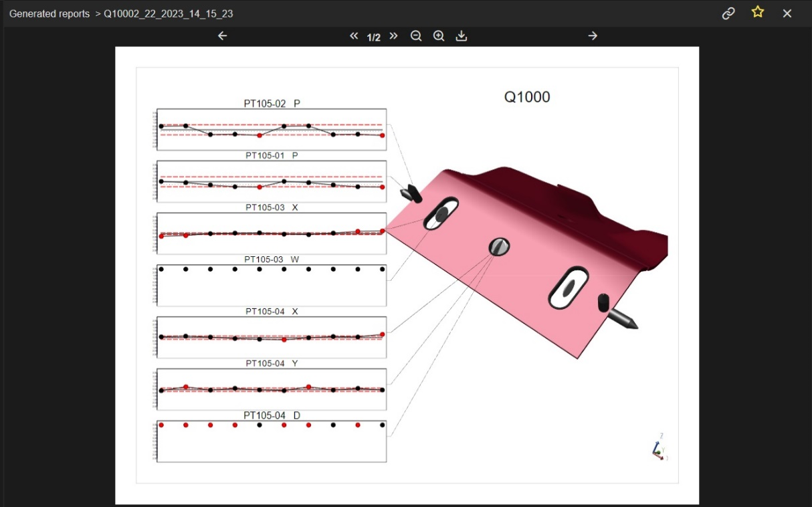Click the PT105-03 W chart

[272, 286]
